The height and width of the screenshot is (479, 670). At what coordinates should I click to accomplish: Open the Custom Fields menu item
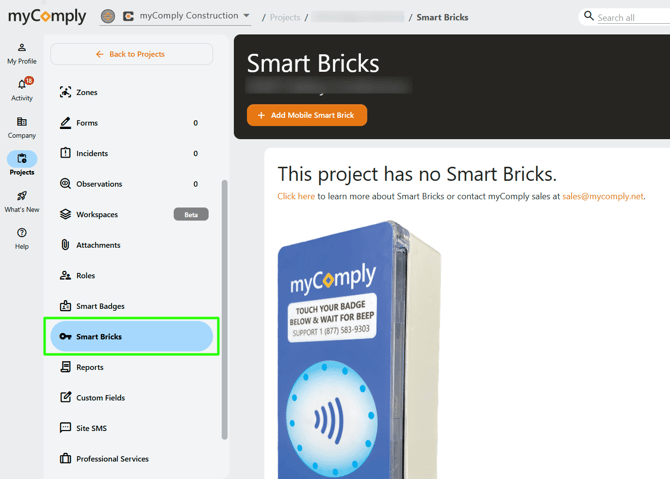click(132, 397)
